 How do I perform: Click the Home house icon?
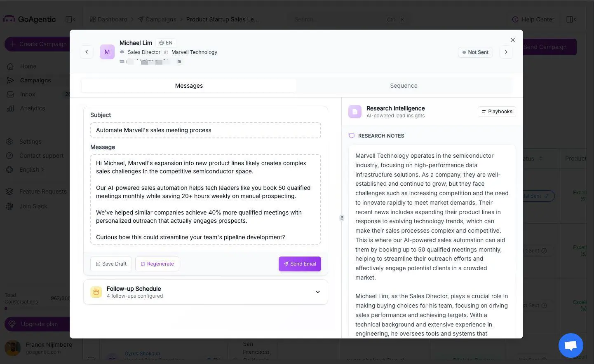tap(11, 66)
